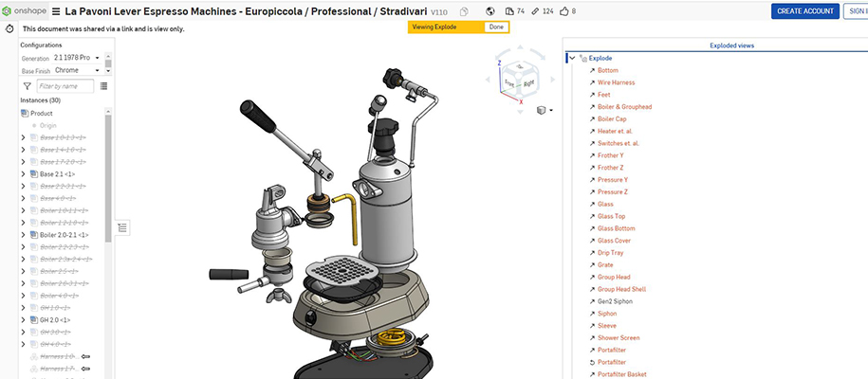Select the Portafilter Basket explode step
868x379 pixels.
pyautogui.click(x=621, y=374)
